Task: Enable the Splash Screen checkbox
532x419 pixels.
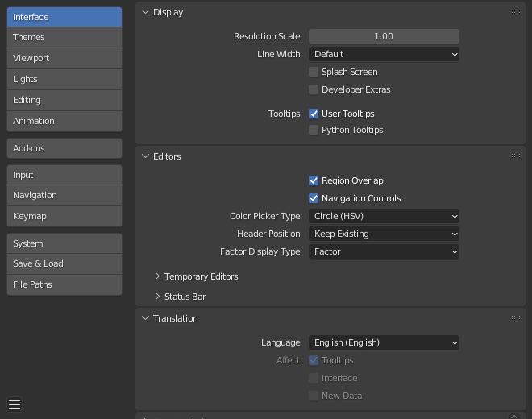Action: 314,72
